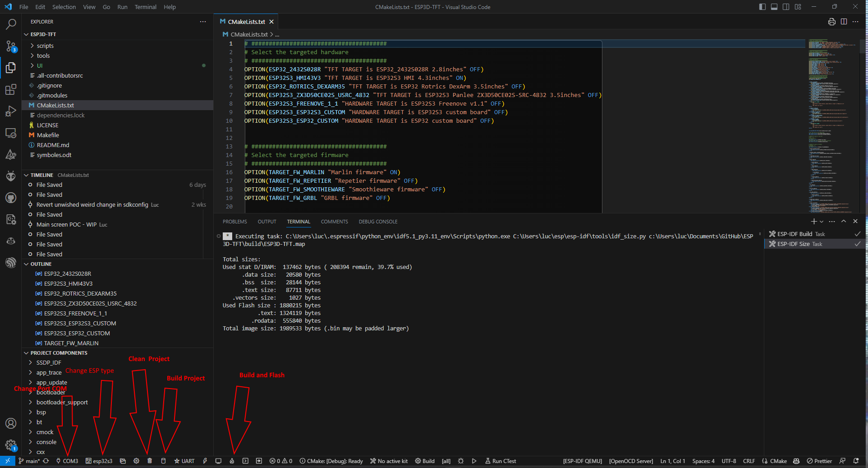Click the print icon in editor toolbar
The height and width of the screenshot is (468, 868).
coord(831,22)
